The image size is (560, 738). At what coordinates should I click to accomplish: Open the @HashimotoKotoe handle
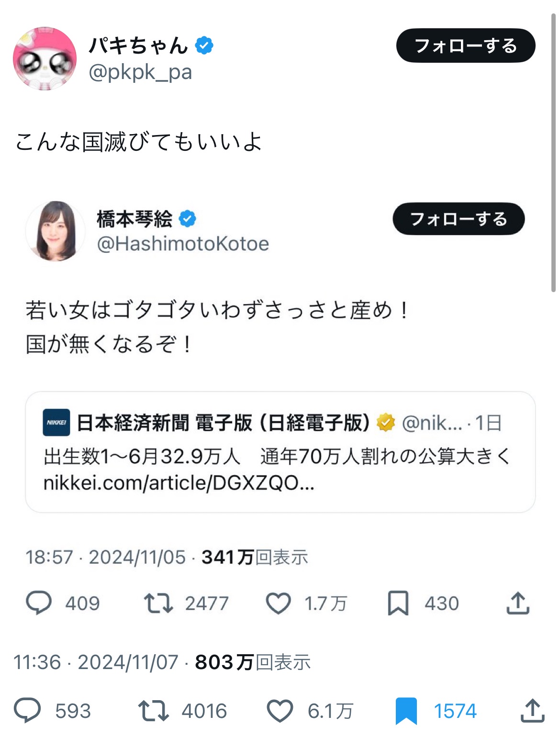183,244
